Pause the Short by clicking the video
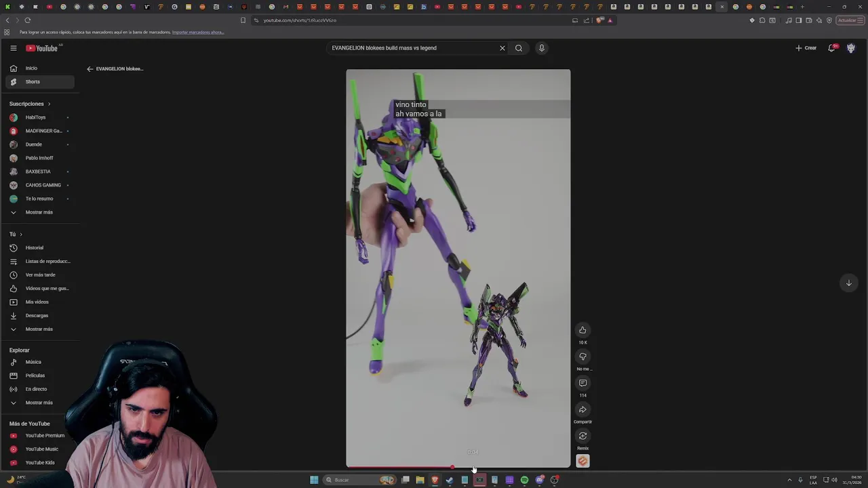The height and width of the screenshot is (488, 868). coord(458,268)
